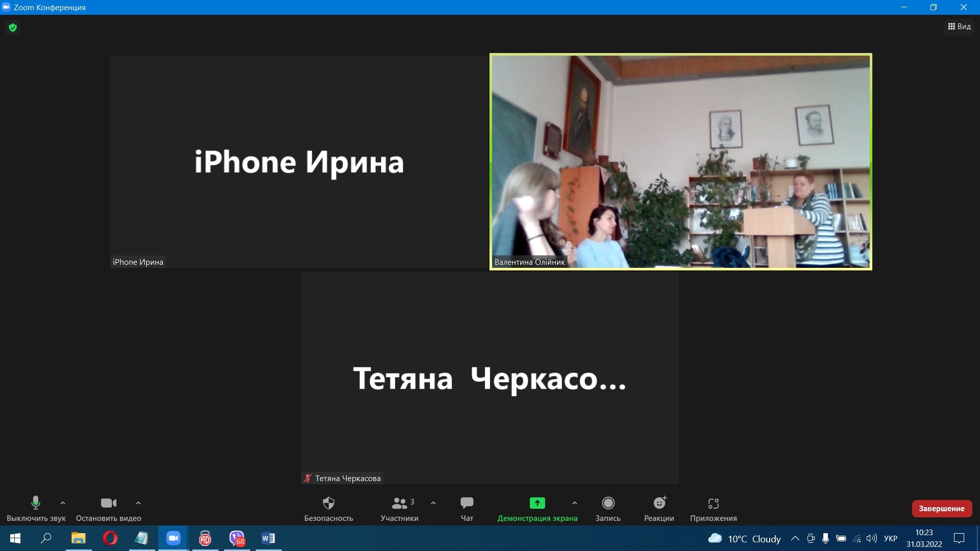Image resolution: width=980 pixels, height=551 pixels.
Task: Expand video options arrow next to camera
Action: (138, 503)
